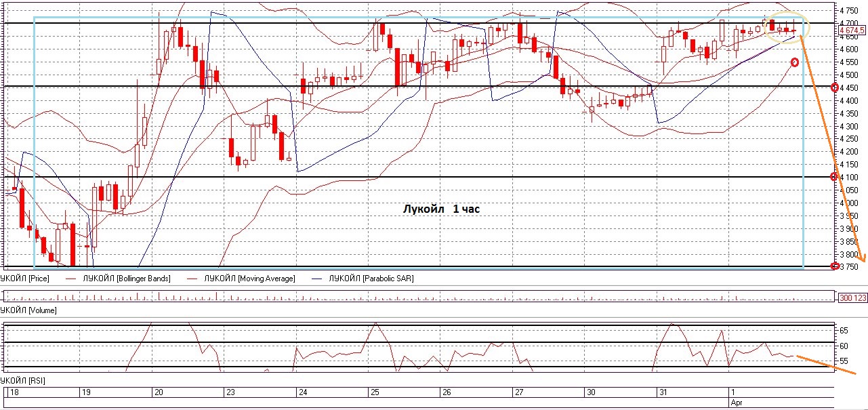Click the ЛУКОЙЛ [Moving Average] legend label
The height and width of the screenshot is (410, 868).
coord(249,279)
